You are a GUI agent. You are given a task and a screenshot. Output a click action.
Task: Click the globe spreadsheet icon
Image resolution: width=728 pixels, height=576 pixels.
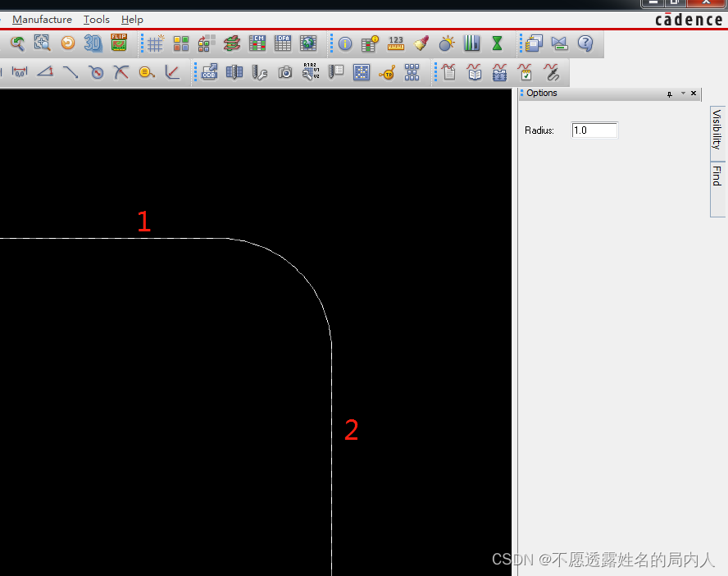307,43
